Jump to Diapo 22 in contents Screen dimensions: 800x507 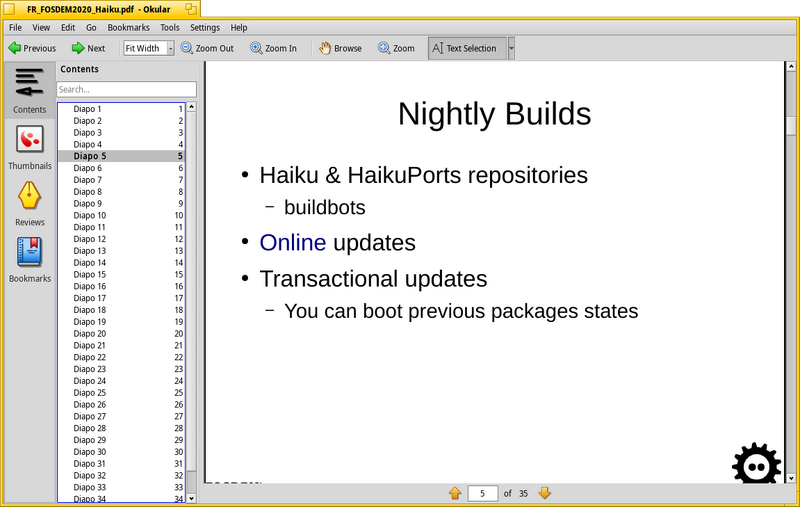coord(121,358)
